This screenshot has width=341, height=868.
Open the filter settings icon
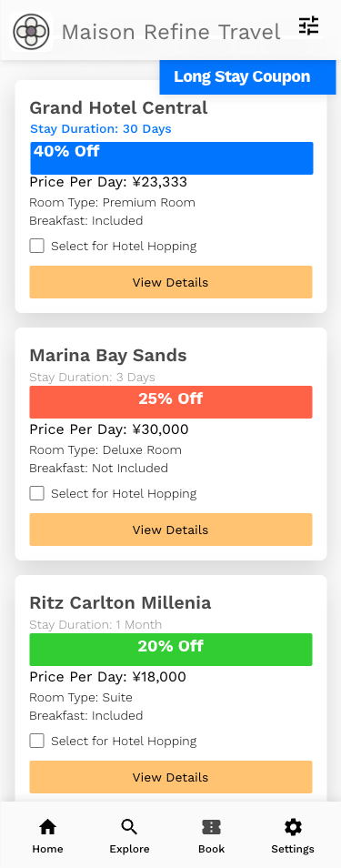point(308,26)
